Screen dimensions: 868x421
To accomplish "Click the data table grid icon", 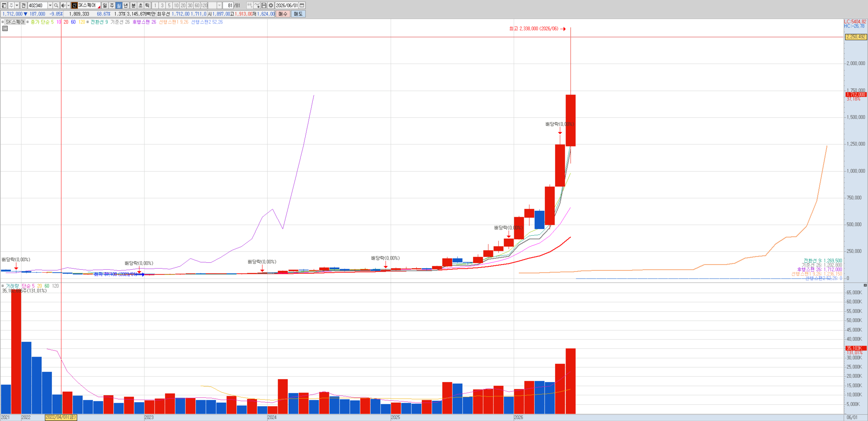I will click(5, 29).
